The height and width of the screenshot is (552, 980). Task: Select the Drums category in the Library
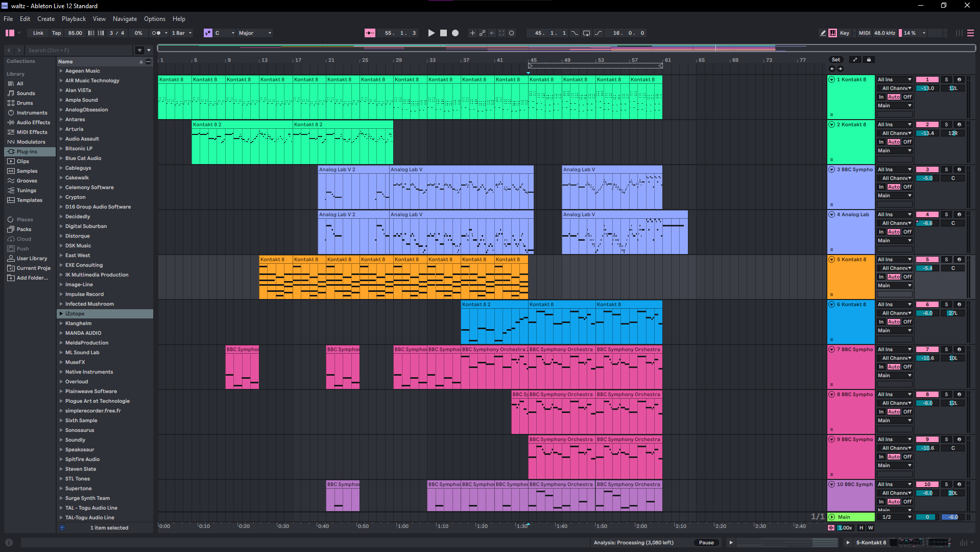tap(25, 103)
